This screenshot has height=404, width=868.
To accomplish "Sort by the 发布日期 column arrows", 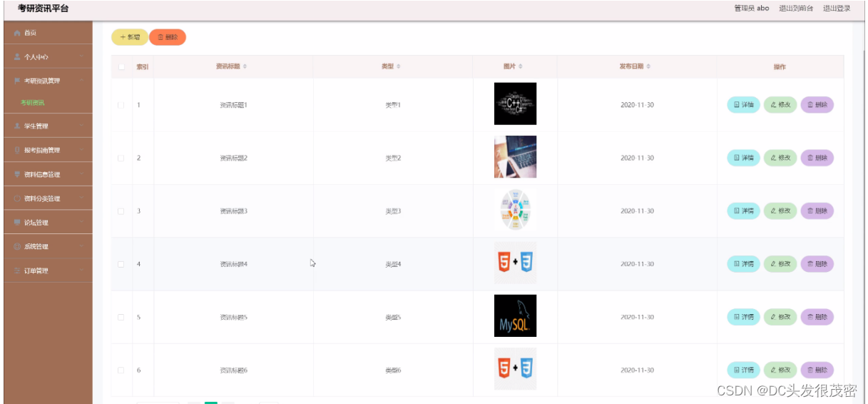I will coord(648,66).
